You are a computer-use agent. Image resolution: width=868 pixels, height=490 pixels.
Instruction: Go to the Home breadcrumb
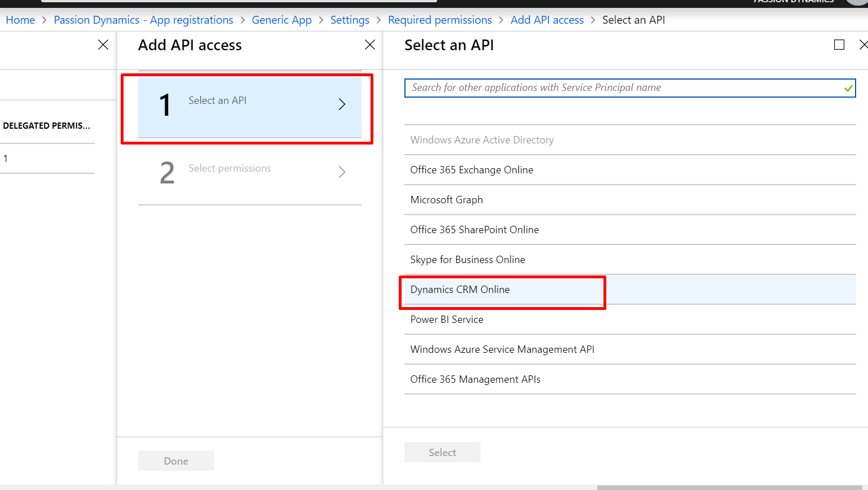[20, 20]
